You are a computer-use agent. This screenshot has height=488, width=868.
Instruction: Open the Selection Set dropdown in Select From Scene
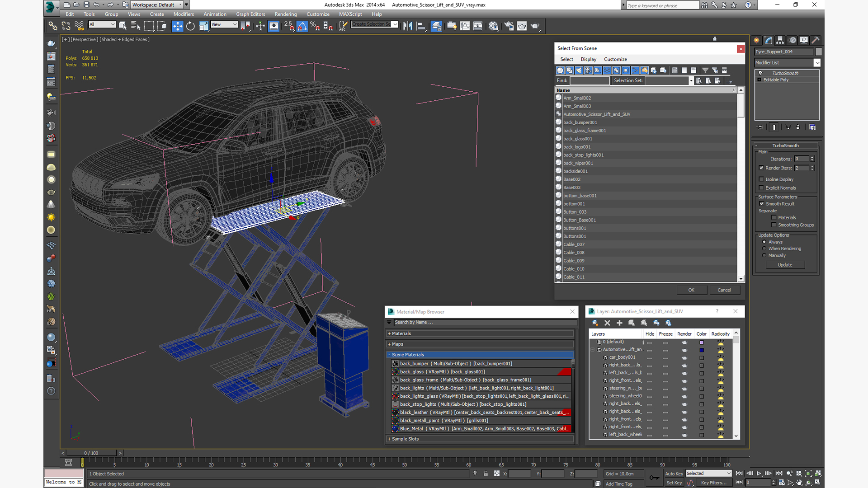coord(691,80)
